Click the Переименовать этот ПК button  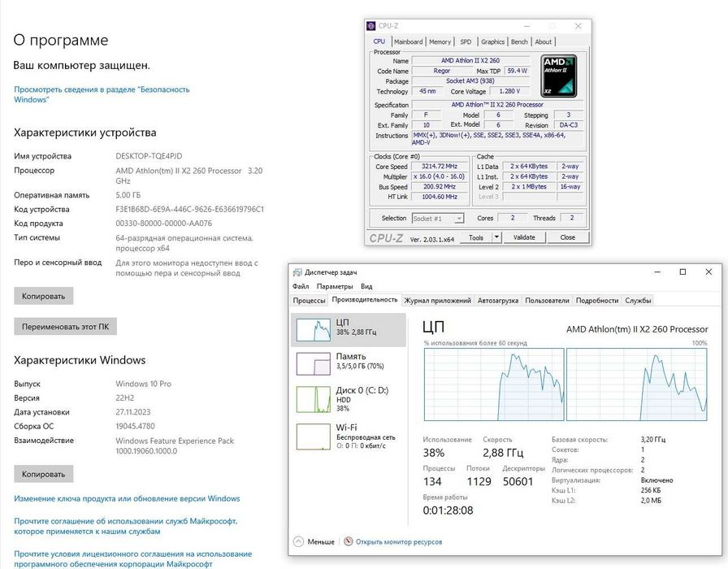[65, 327]
